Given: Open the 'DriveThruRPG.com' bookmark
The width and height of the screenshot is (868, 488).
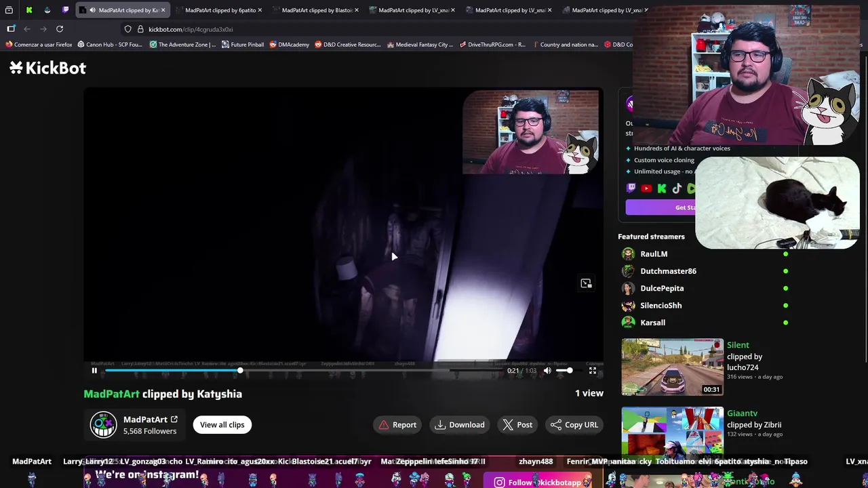Looking at the screenshot, I should 492,45.
